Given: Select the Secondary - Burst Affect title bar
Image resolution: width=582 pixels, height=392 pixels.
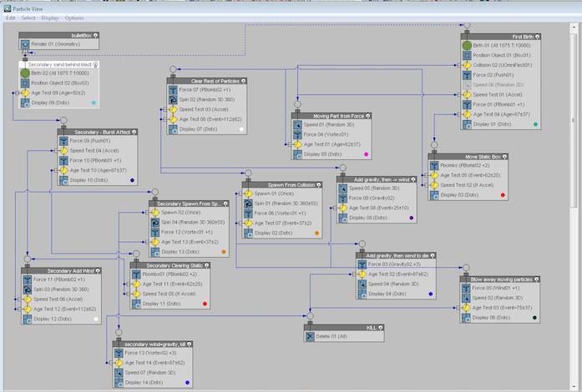Looking at the screenshot, I should tap(98, 132).
